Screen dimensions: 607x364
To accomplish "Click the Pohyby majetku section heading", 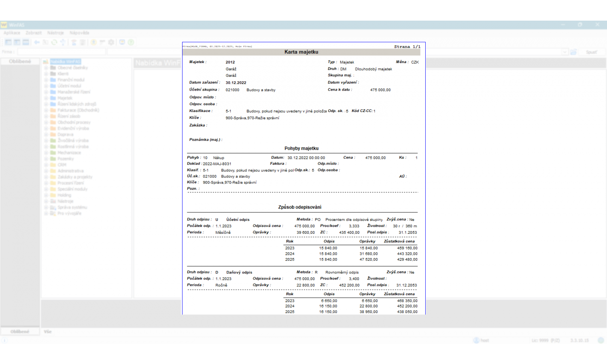I will [x=301, y=148].
